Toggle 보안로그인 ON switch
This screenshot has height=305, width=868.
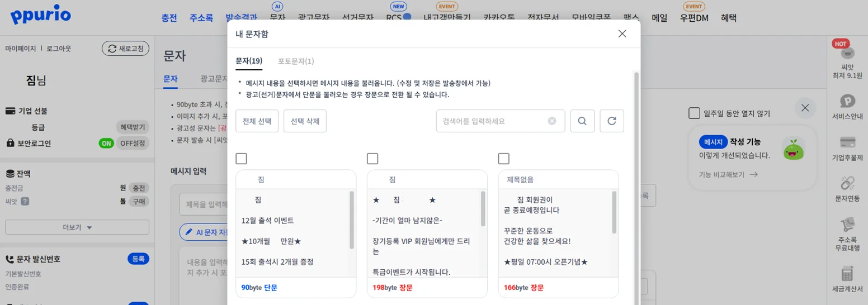coord(106,143)
